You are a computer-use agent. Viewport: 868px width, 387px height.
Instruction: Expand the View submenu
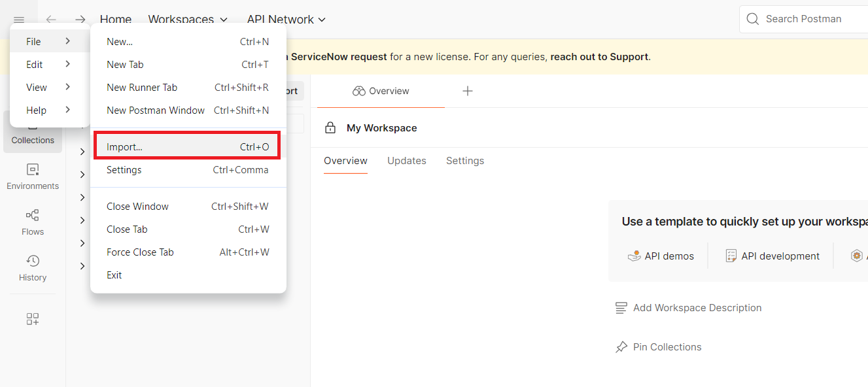49,87
